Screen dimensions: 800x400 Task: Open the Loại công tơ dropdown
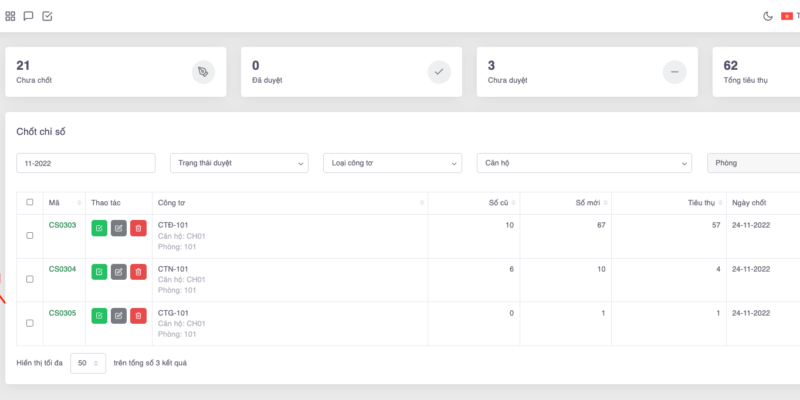click(x=392, y=162)
